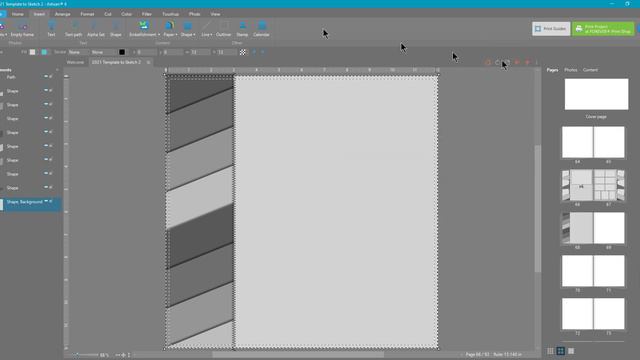Select the Shape, Background layer row
Viewport: 640px width, 360px height.
(31, 204)
